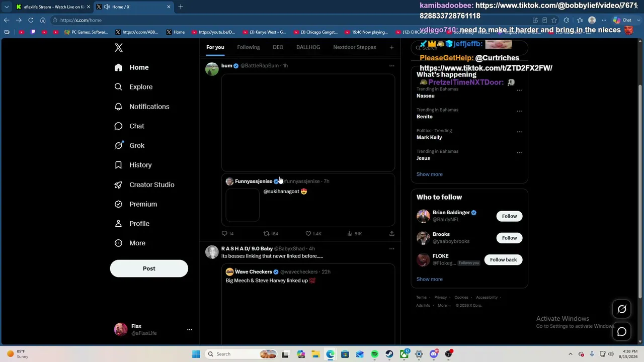Switch to the Following tab
644x362 pixels.
tap(249, 47)
